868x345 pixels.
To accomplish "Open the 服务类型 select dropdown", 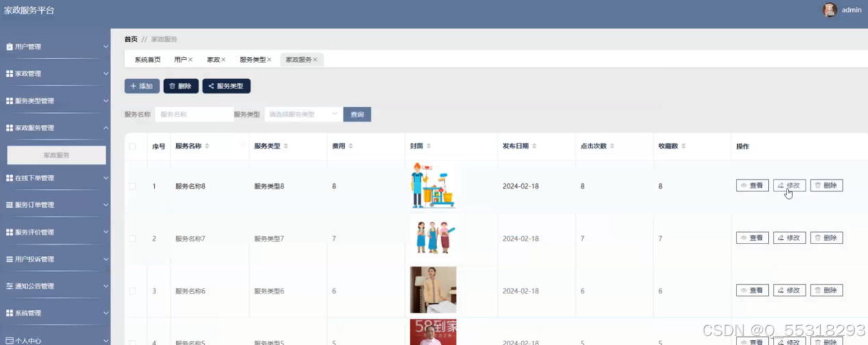I will pyautogui.click(x=303, y=115).
